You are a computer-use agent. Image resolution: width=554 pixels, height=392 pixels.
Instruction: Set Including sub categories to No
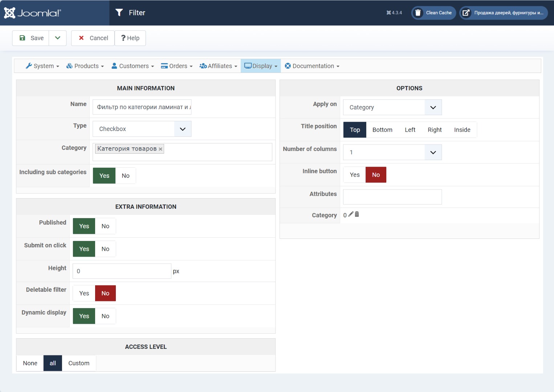[x=126, y=176]
